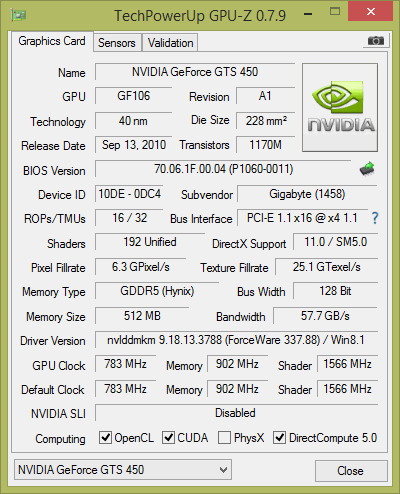400x494 pixels.
Task: Close window with red X button
Action: (x=370, y=12)
